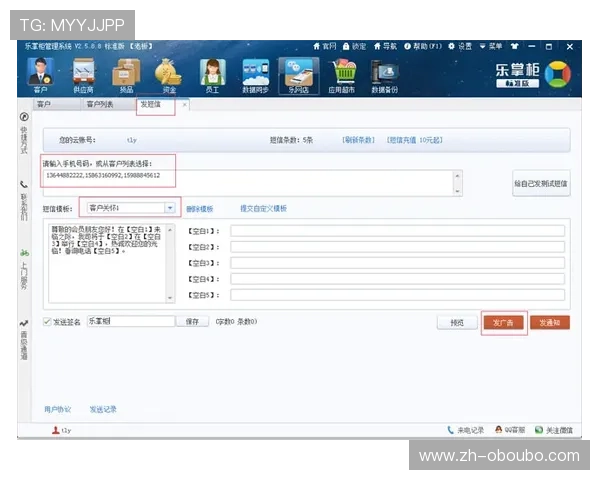Image resolution: width=600 pixels, height=480 pixels.
Task: Open the 员工 employee icon
Action: [212, 75]
